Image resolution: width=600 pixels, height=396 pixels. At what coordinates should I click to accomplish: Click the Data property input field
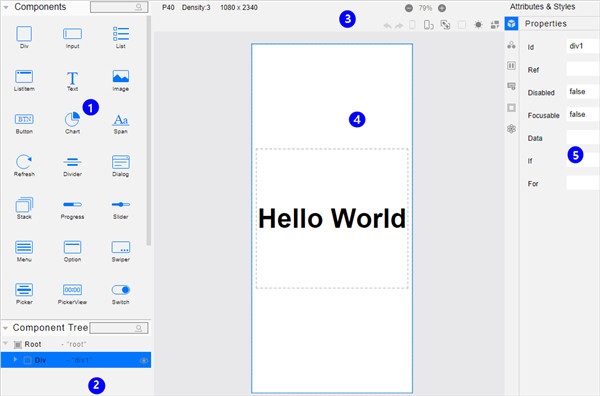pos(583,137)
